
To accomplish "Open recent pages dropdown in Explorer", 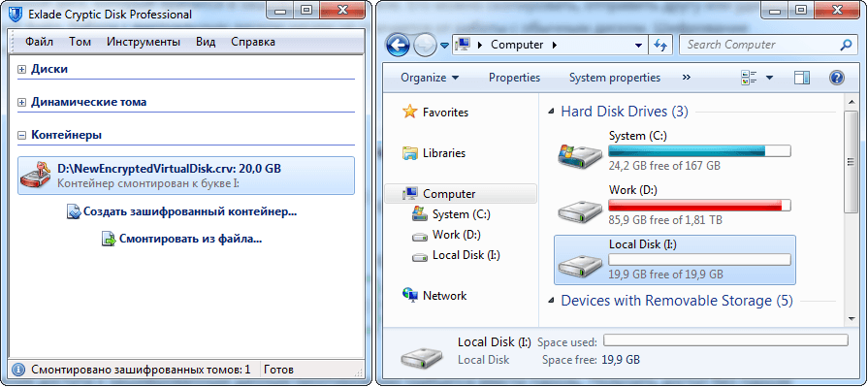I will [x=444, y=46].
